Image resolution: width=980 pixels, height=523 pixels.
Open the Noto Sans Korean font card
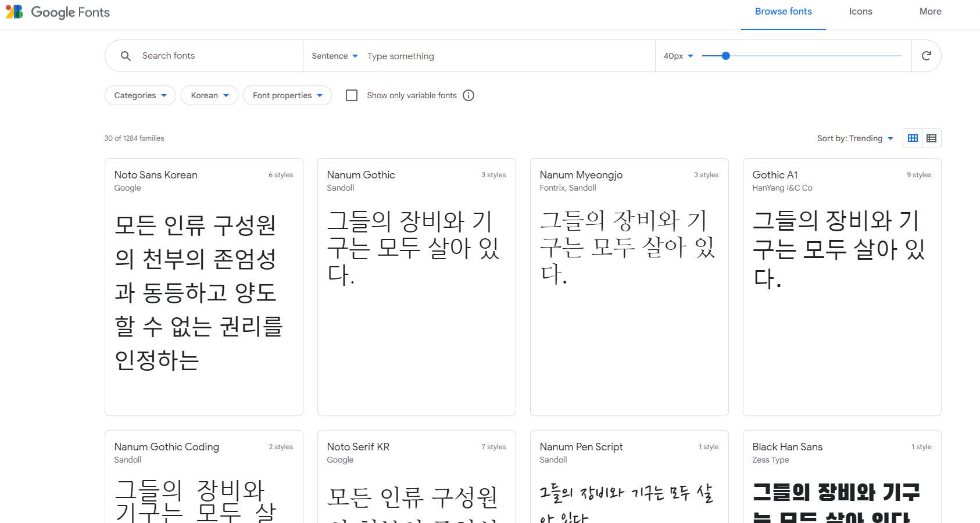(x=204, y=287)
